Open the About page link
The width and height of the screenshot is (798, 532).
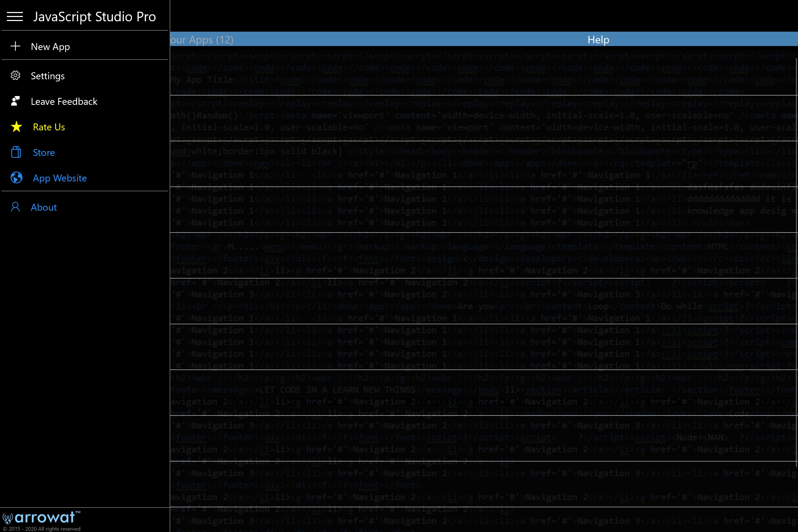tap(44, 207)
